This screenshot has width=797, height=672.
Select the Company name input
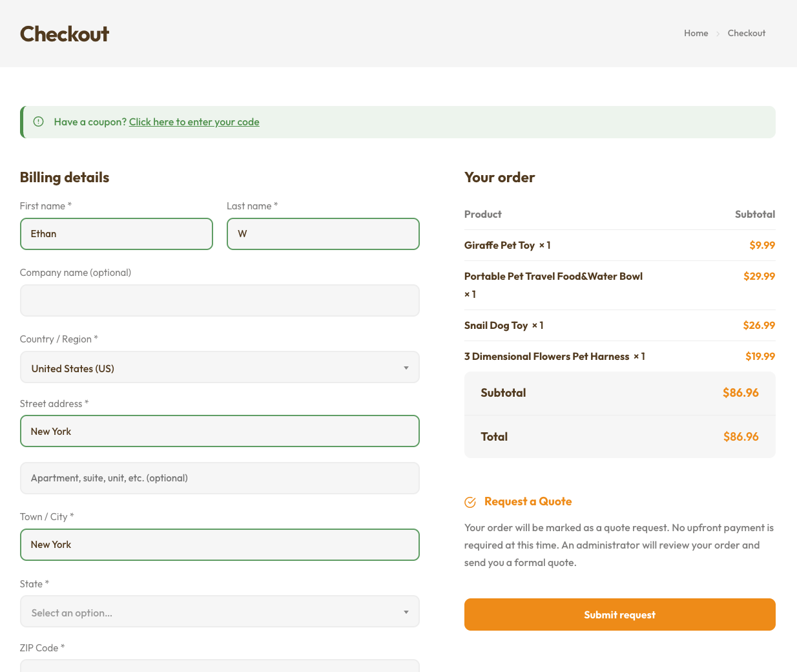coord(220,300)
